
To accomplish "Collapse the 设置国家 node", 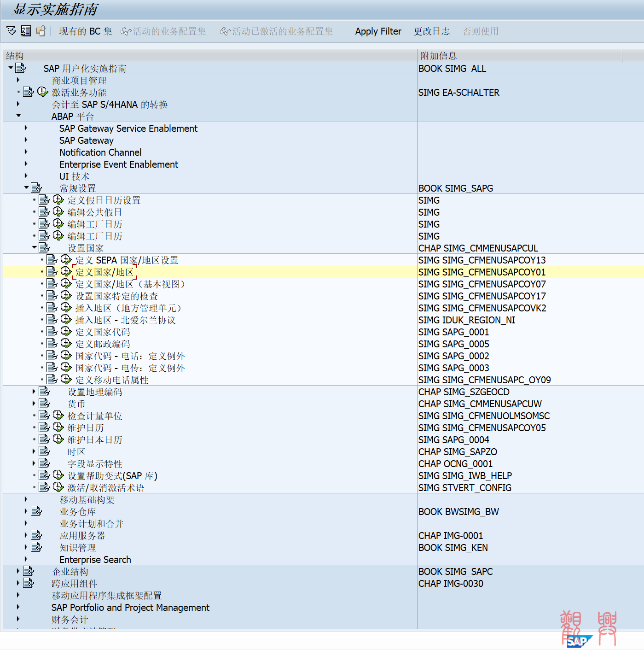I will click(x=34, y=247).
